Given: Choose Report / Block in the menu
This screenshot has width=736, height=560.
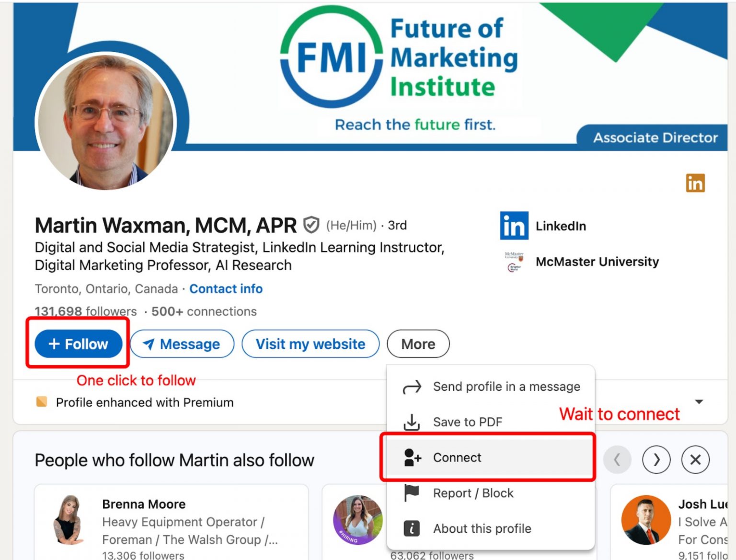Looking at the screenshot, I should 473,492.
